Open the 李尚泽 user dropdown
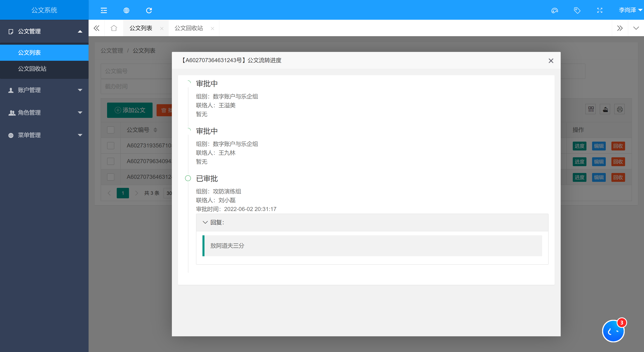The width and height of the screenshot is (644, 352). click(x=630, y=10)
